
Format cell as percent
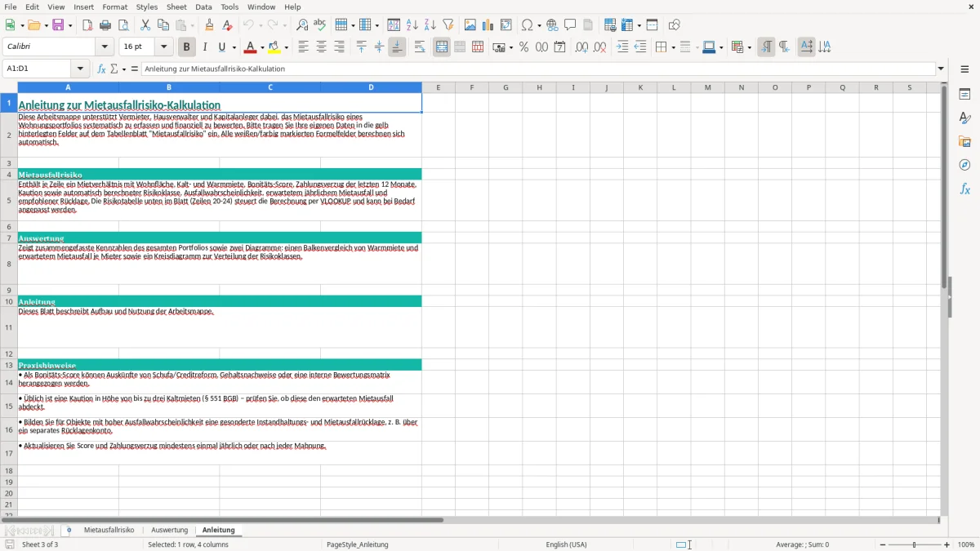point(523,47)
